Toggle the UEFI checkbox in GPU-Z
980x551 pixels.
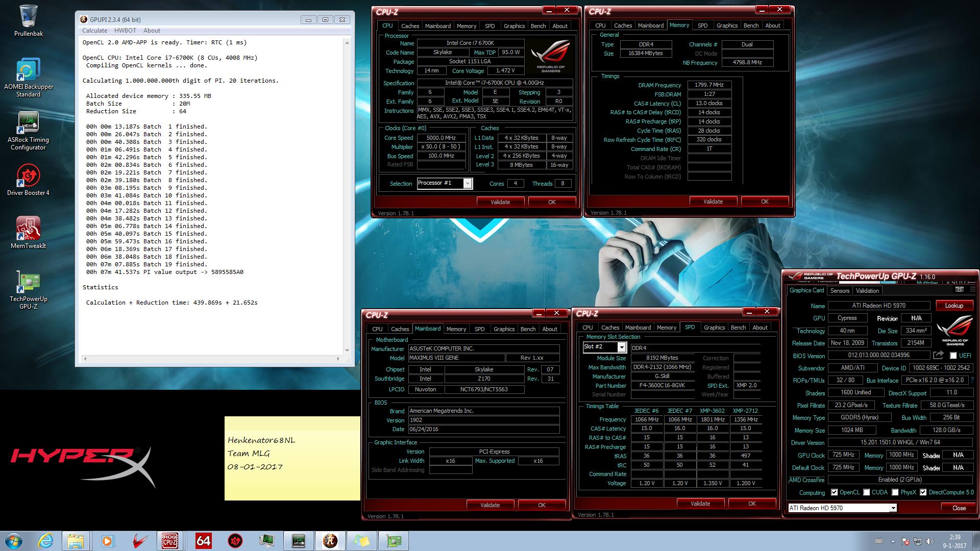(953, 356)
